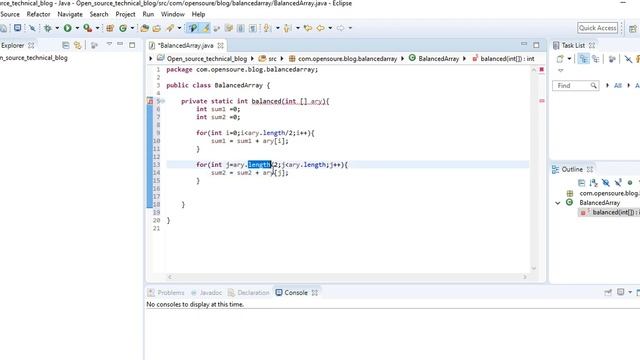Screen dimensions: 640x360
Task: Toggle Hide Fields in Outline
Action: click(x=606, y=183)
